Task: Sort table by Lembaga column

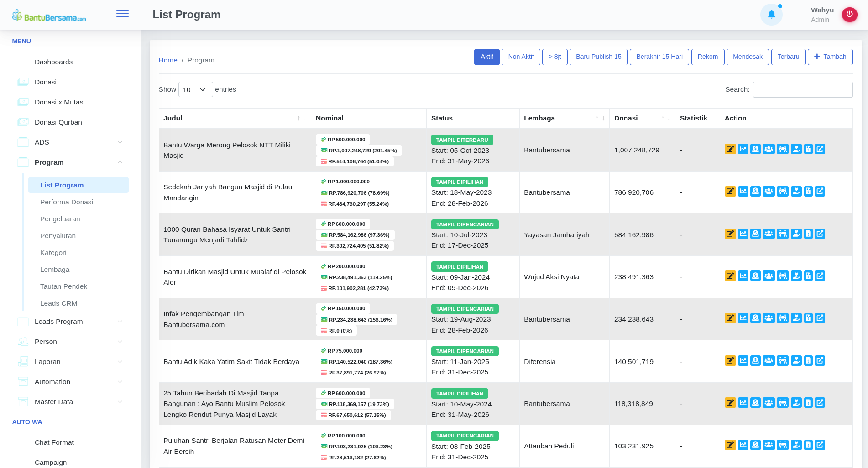Action: [x=564, y=118]
